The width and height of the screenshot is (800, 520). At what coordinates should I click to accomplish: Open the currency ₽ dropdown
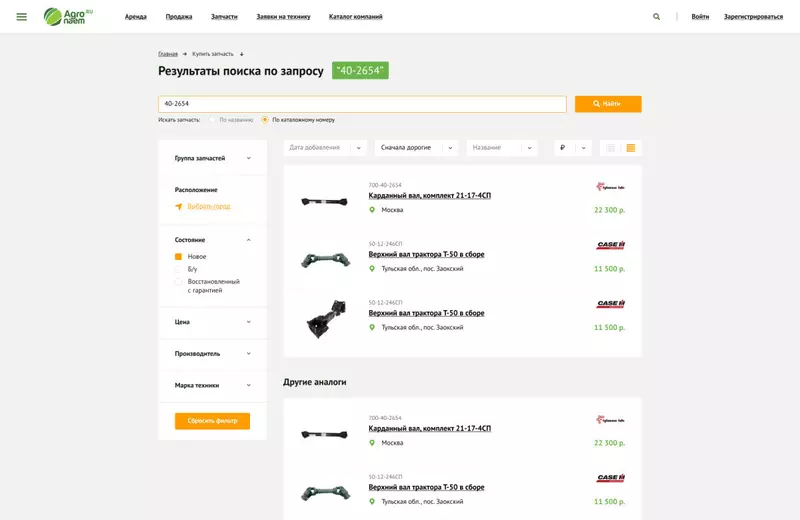click(572, 148)
